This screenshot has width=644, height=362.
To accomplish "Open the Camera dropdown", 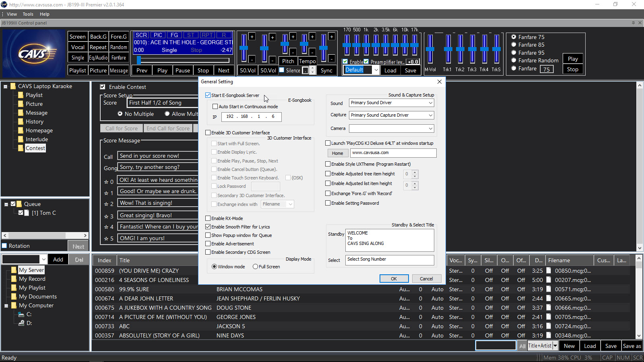I will tap(430, 129).
